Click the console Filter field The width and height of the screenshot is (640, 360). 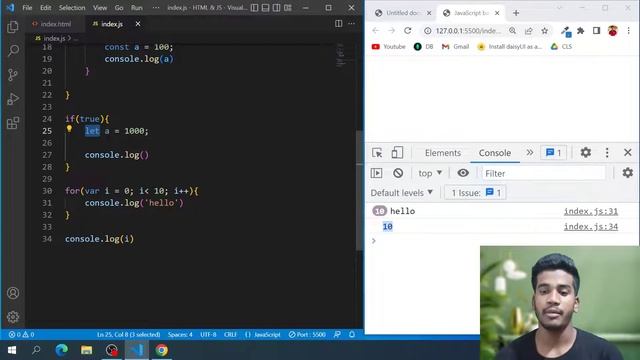coord(544,173)
